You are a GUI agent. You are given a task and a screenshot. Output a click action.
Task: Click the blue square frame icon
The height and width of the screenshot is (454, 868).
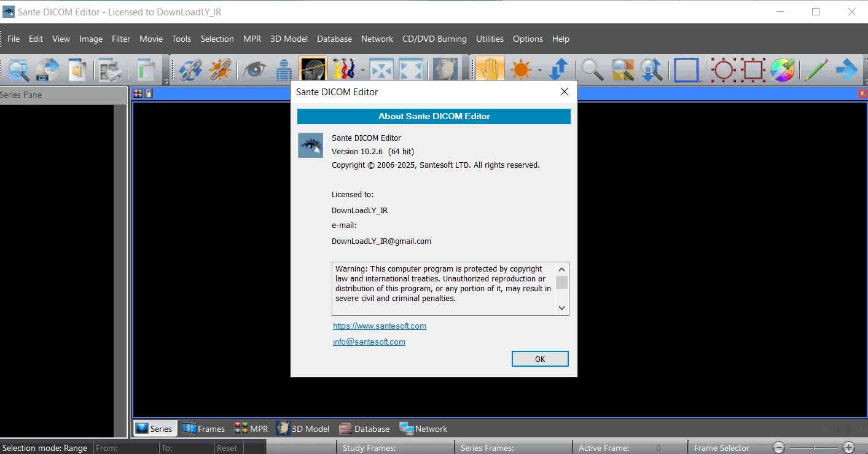(686, 69)
